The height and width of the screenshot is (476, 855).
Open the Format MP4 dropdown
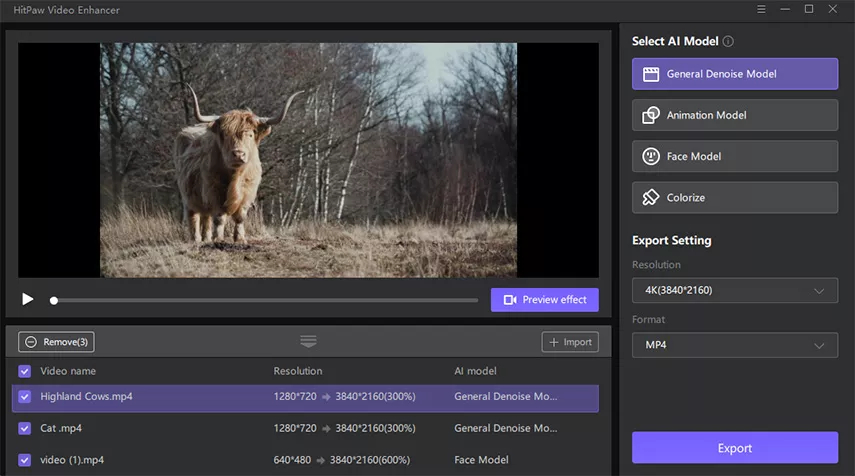click(734, 345)
